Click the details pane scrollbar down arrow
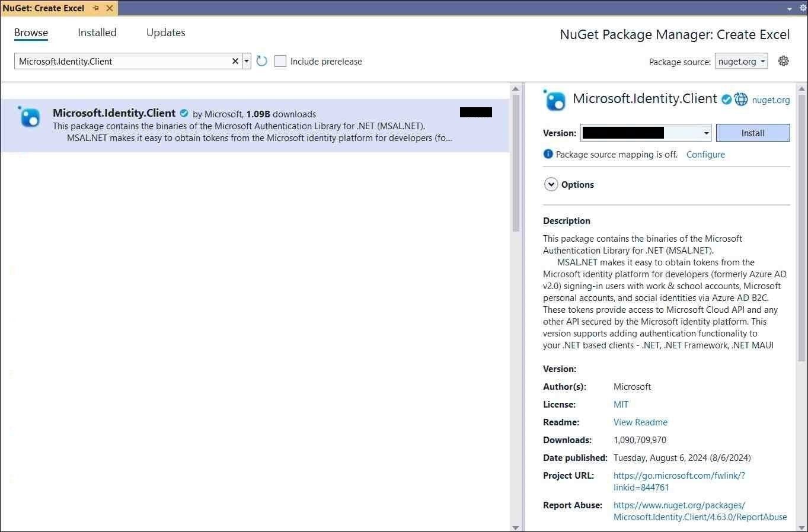 click(802, 527)
